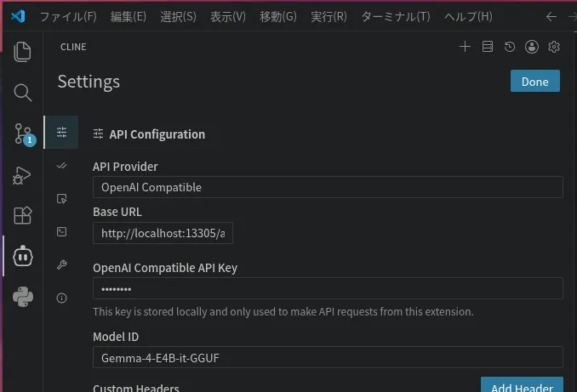
Task: Select the Cline robot icon in the activity bar
Action: 23,256
